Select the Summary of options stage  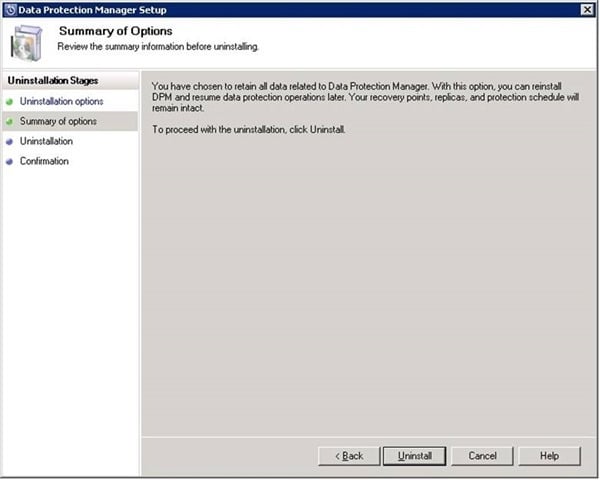point(58,121)
